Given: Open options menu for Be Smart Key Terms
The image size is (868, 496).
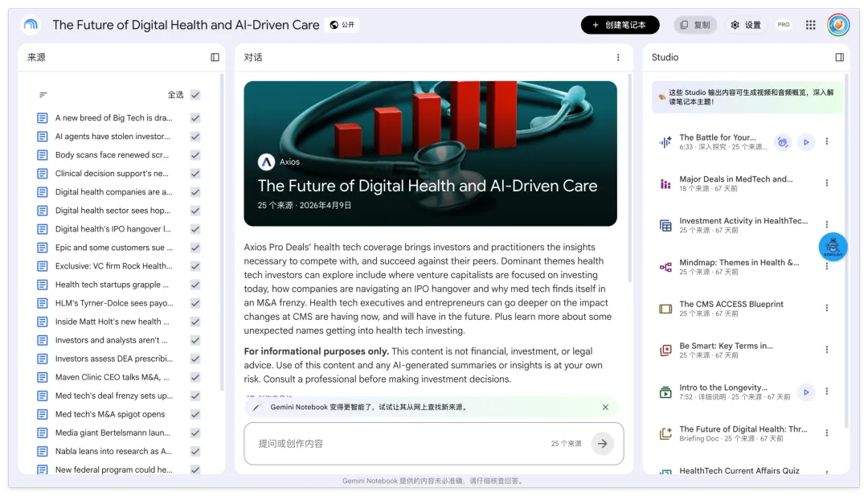Looking at the screenshot, I should (826, 350).
